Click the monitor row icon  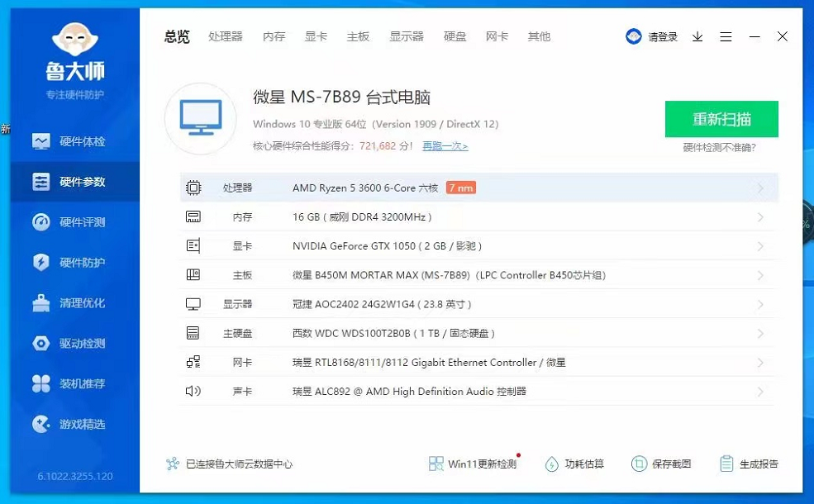(193, 304)
